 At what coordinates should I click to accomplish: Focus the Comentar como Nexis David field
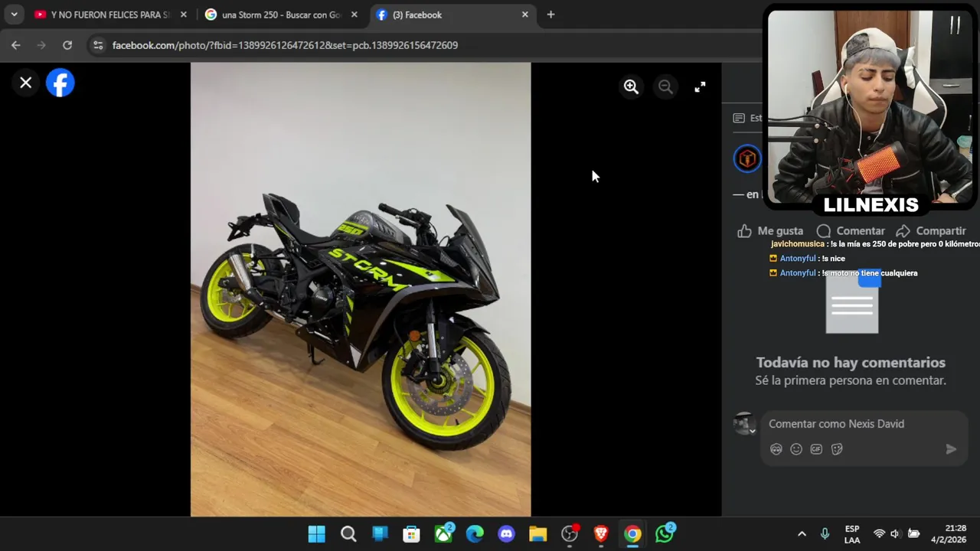[x=864, y=424]
